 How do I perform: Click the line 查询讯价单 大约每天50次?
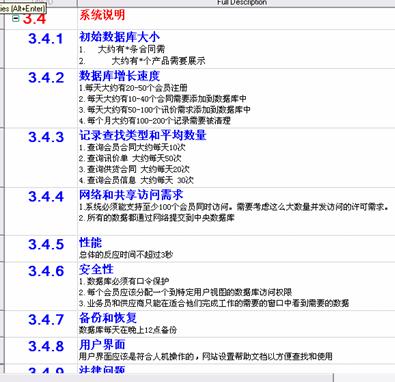coord(130,158)
